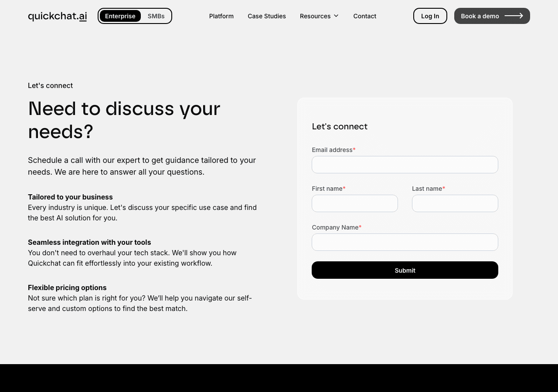The image size is (558, 392).
Task: Switch to the SMBs segment
Action: point(156,16)
